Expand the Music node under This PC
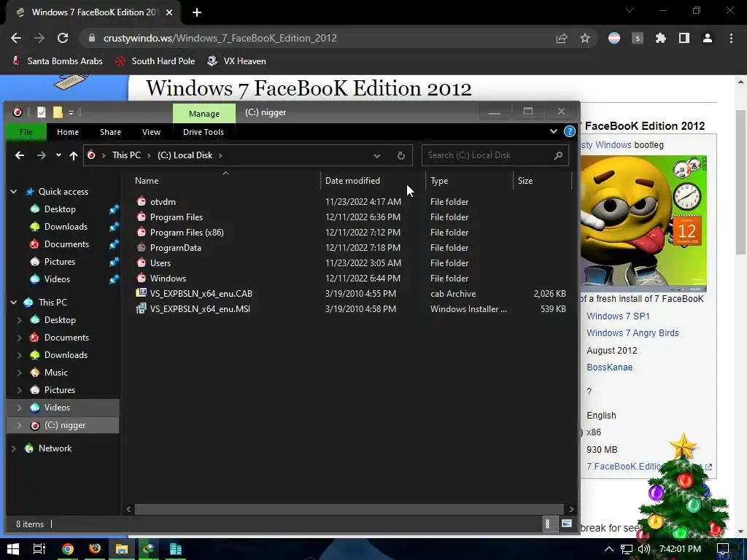Image resolution: width=747 pixels, height=560 pixels. pyautogui.click(x=20, y=373)
